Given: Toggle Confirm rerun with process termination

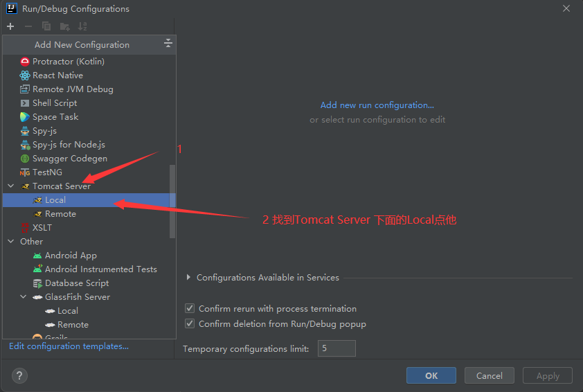Looking at the screenshot, I should [x=190, y=308].
